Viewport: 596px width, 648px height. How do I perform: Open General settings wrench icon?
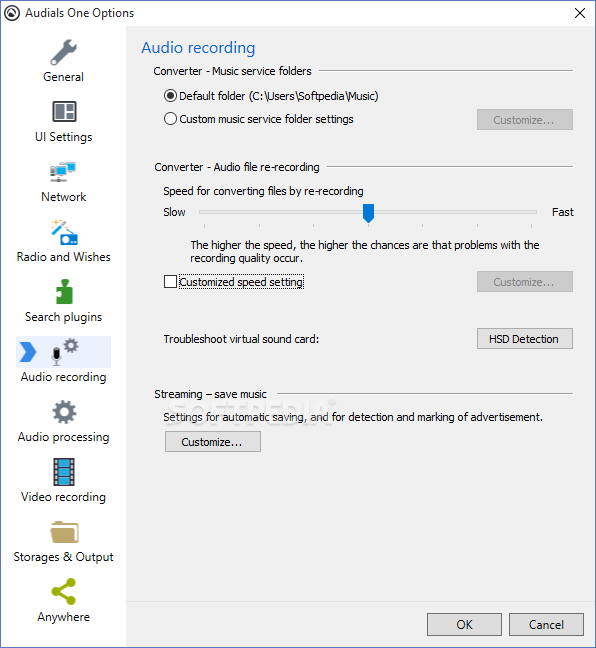coord(63,52)
